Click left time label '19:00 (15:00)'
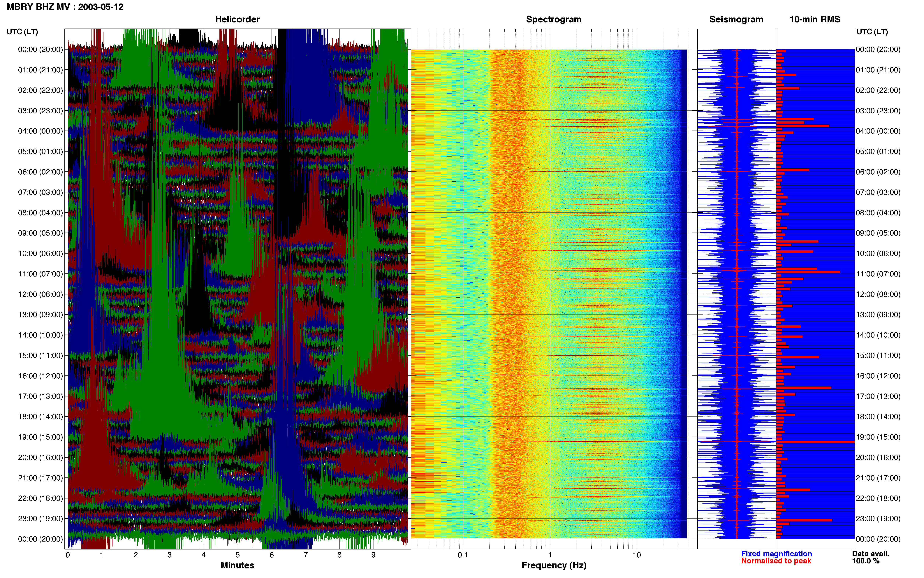This screenshot has height=578, width=924. tap(41, 437)
